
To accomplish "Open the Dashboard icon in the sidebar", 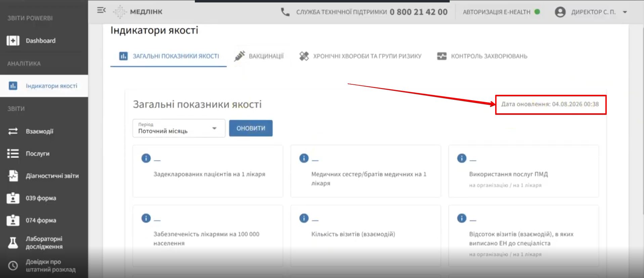I will (13, 41).
